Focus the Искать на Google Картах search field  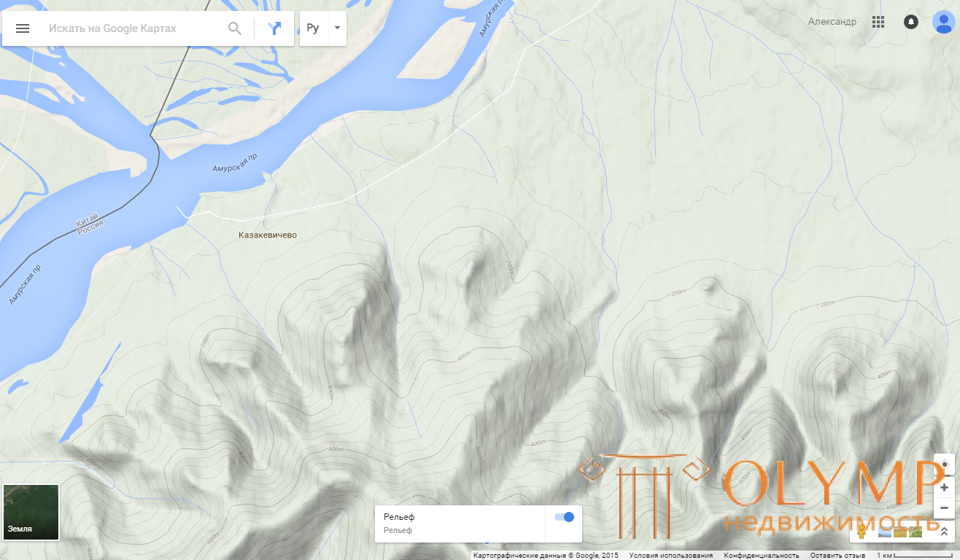(x=131, y=28)
